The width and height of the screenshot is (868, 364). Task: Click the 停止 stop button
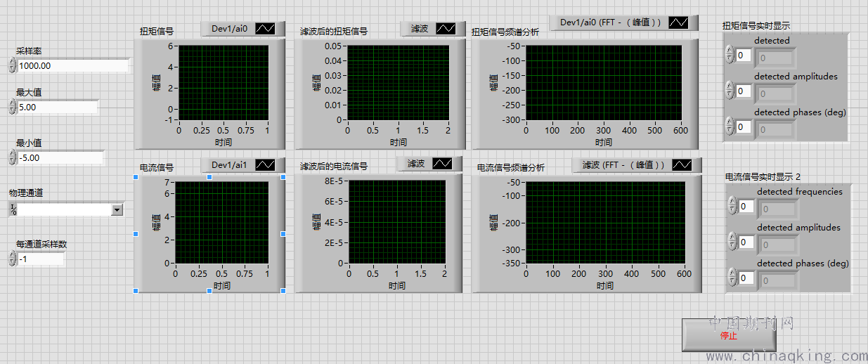(729, 335)
